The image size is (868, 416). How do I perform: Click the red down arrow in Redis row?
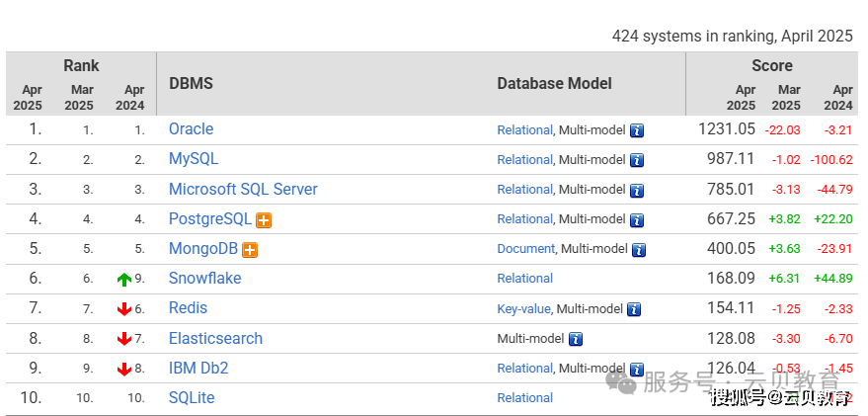coord(124,309)
